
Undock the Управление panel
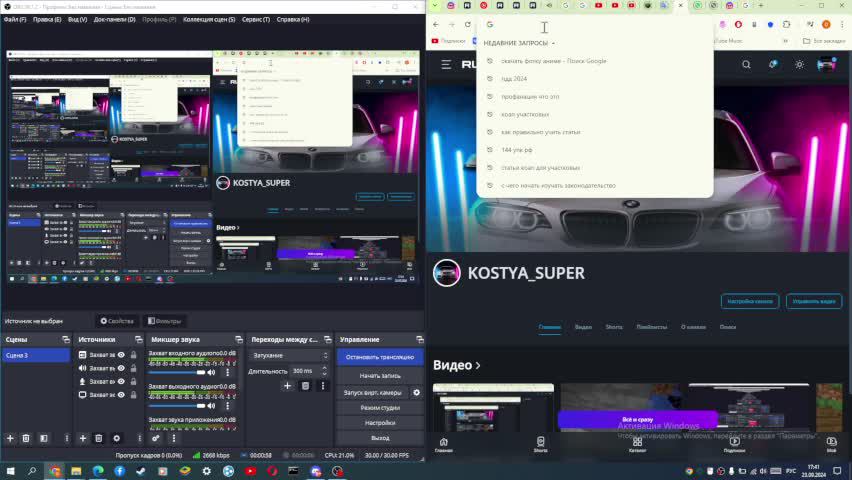(419, 340)
